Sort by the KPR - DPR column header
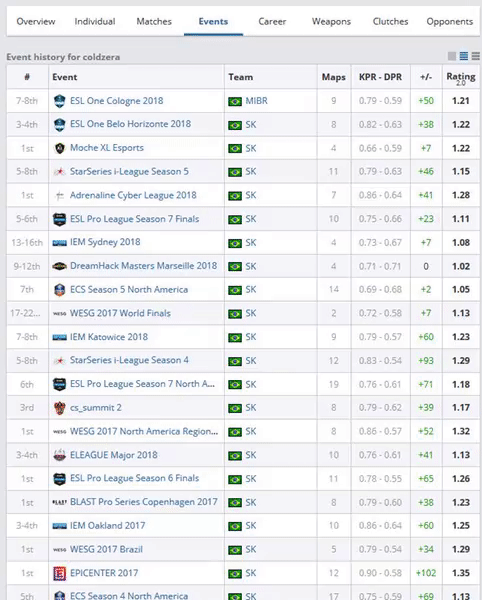This screenshot has width=482, height=600. point(380,77)
